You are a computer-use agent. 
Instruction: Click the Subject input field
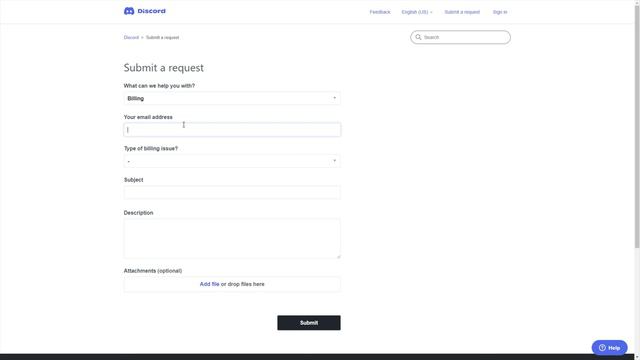(x=232, y=192)
